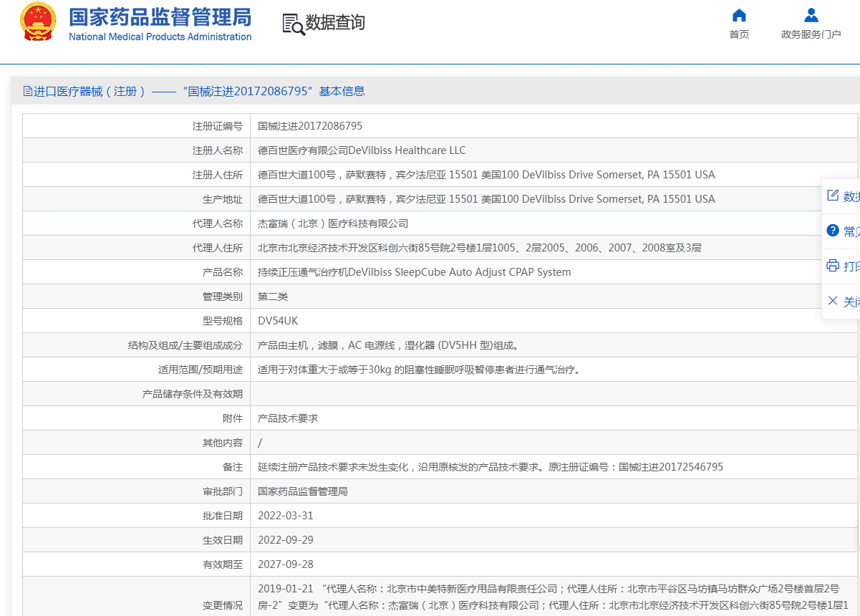860x616 pixels.
Task: Click the 注册人名称 label
Action: pyautogui.click(x=218, y=150)
